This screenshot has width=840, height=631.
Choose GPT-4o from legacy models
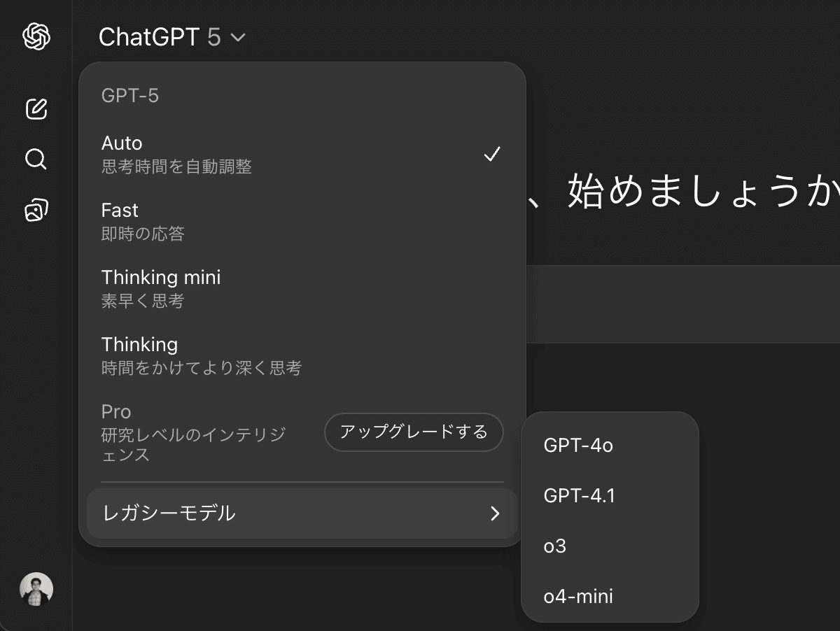pos(578,445)
